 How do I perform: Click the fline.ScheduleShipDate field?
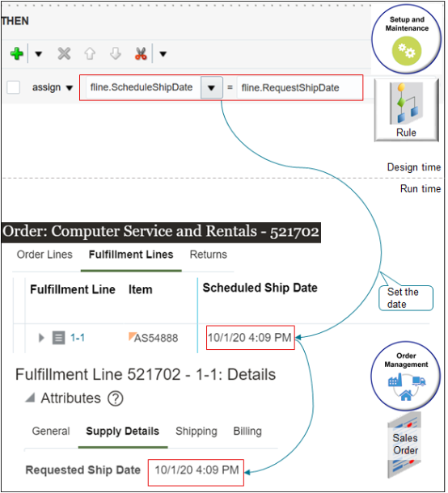pyautogui.click(x=142, y=87)
